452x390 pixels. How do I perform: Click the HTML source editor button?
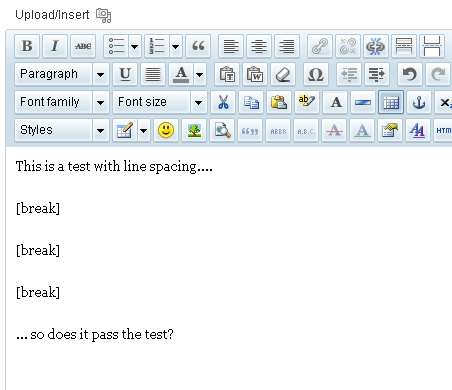pyautogui.click(x=443, y=130)
